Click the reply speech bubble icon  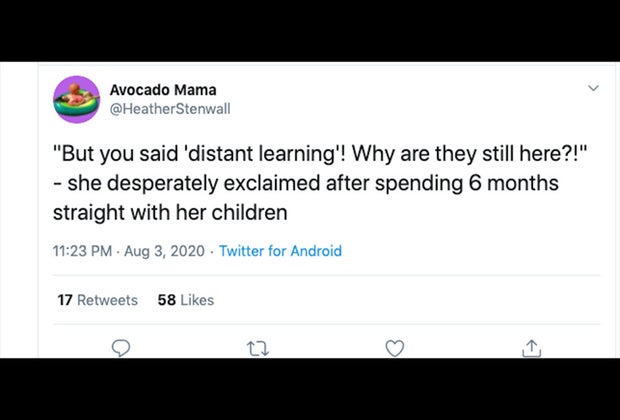click(x=121, y=347)
